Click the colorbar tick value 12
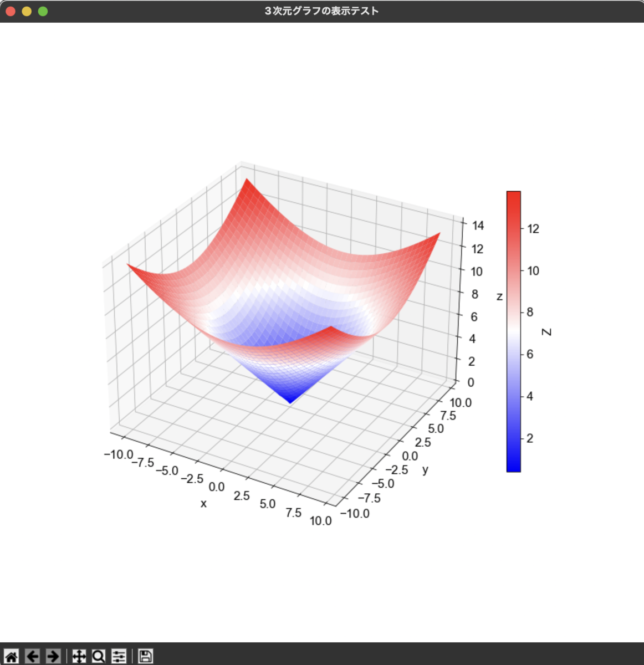644x665 pixels. (x=533, y=229)
